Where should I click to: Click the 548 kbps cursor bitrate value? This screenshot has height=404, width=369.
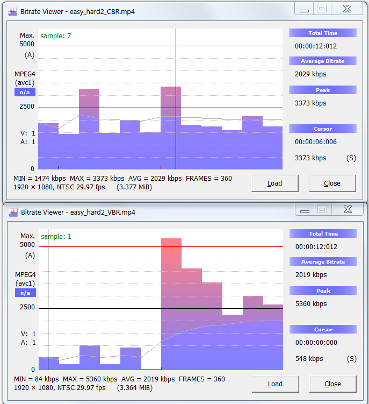309,359
